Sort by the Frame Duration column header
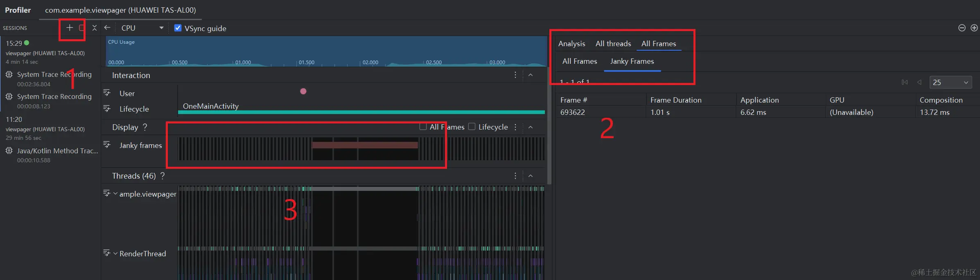980x280 pixels. coord(691,100)
